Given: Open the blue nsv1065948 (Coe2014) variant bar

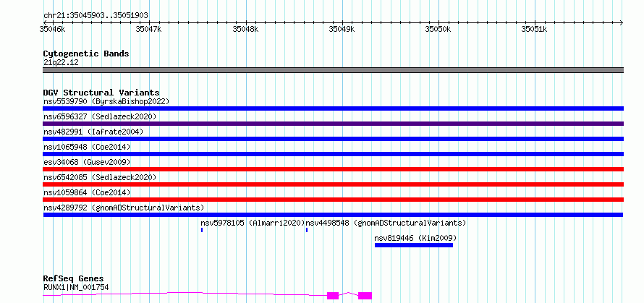Looking at the screenshot, I should (x=333, y=154).
